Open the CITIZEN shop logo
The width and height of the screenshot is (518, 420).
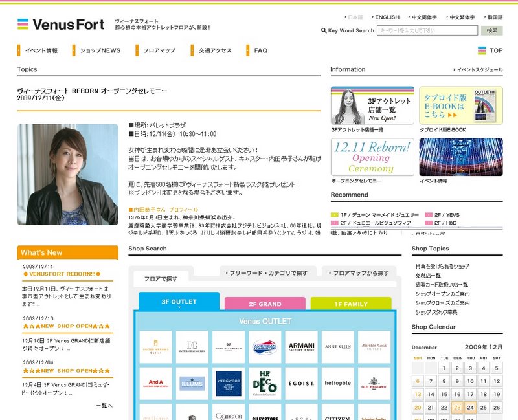(x=337, y=412)
